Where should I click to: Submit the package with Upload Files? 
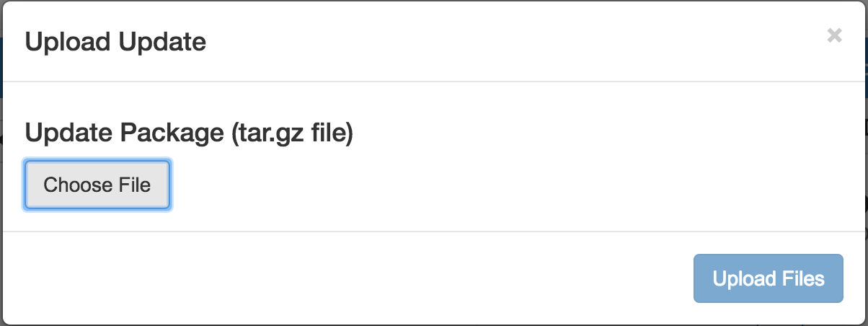click(768, 278)
